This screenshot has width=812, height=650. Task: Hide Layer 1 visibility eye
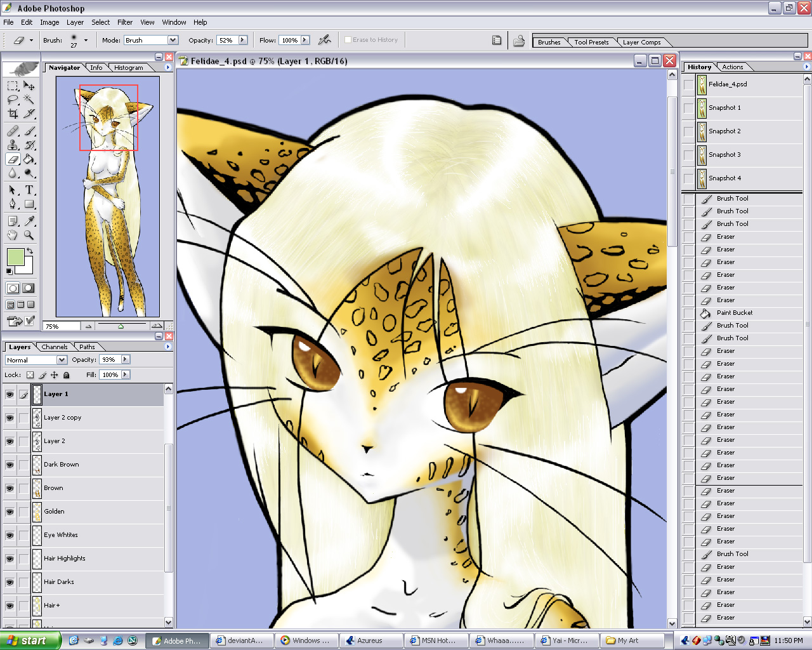coord(10,395)
